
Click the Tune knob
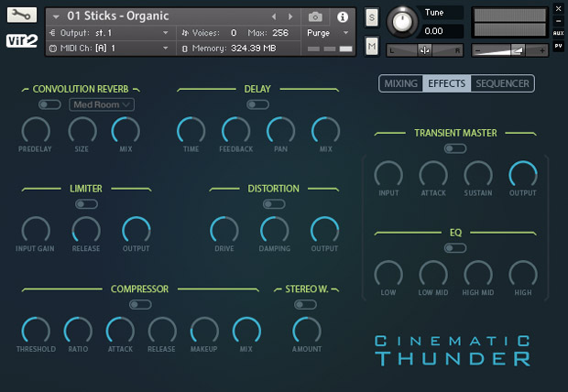tap(402, 22)
